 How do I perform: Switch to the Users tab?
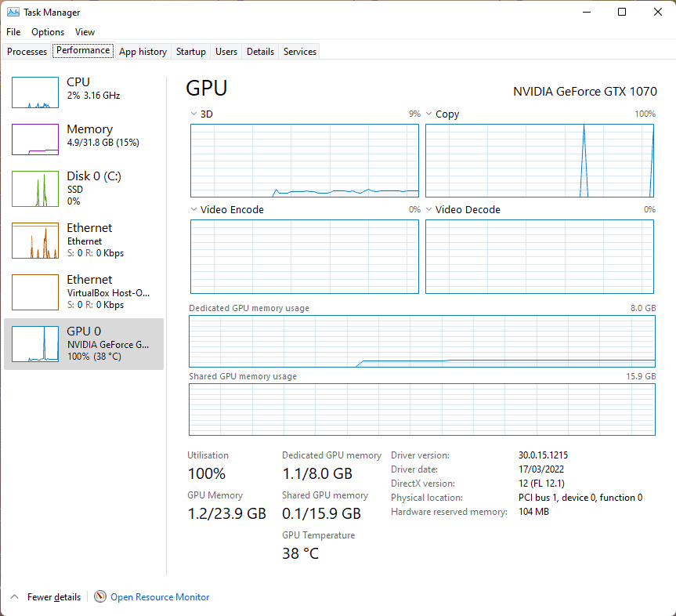[x=226, y=52]
